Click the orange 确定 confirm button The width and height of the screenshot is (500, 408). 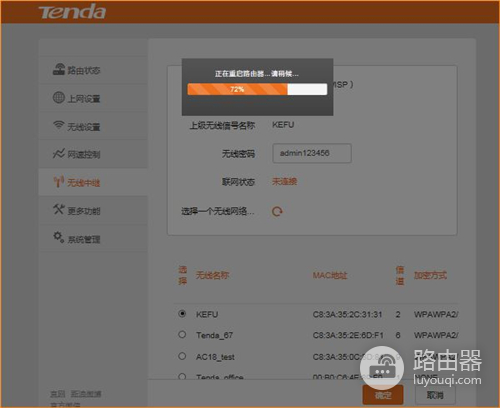coord(383,395)
